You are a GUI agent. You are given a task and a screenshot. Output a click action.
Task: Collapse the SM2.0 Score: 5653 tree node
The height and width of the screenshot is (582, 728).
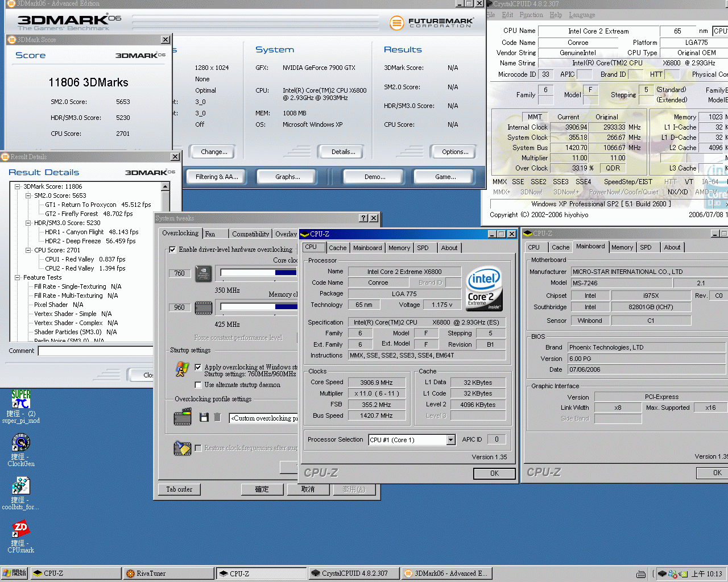pos(28,196)
